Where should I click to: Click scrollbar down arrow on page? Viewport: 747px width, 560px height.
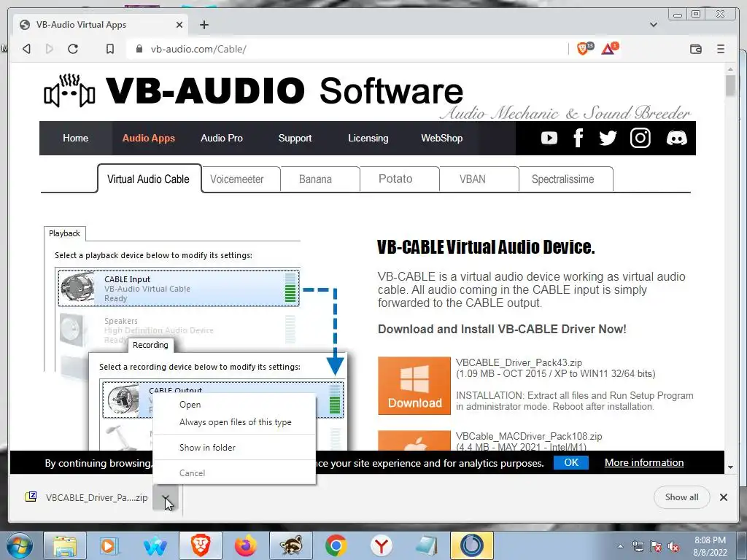tap(730, 467)
